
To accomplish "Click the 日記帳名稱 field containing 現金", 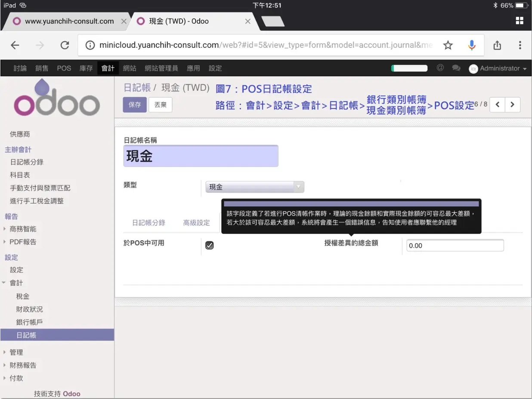I will [201, 156].
